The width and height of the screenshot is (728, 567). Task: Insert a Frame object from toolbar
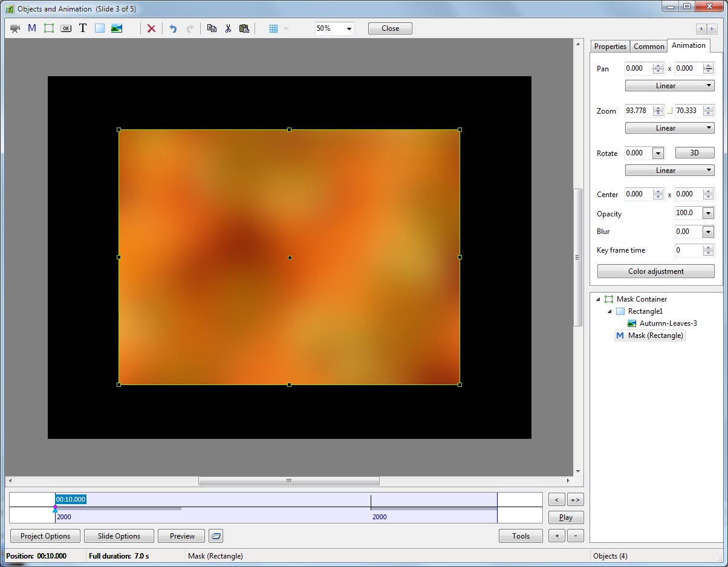coord(49,28)
